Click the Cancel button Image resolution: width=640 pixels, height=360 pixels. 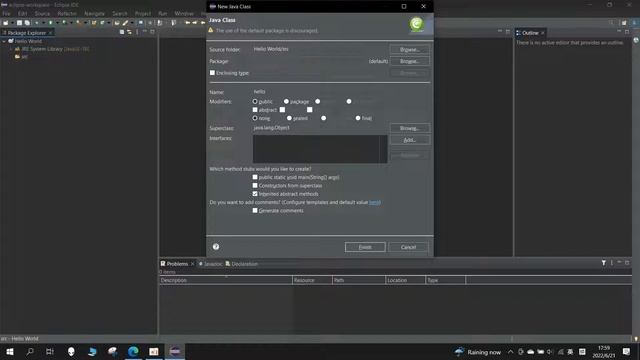coord(408,247)
